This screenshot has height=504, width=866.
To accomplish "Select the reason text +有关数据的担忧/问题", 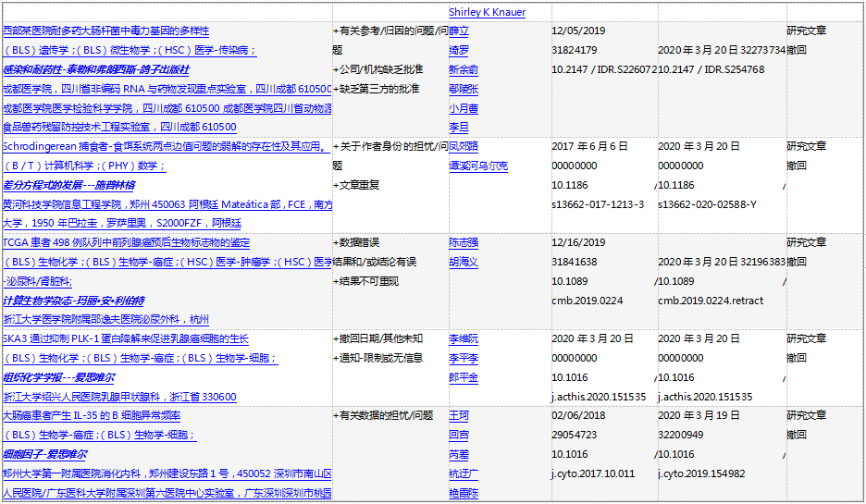I will (x=383, y=415).
